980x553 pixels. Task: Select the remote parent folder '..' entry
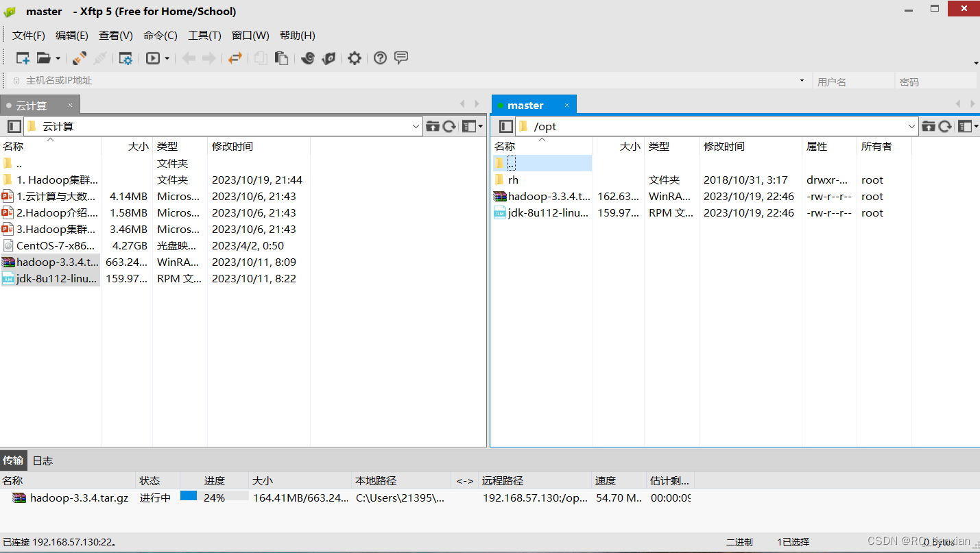tap(542, 164)
